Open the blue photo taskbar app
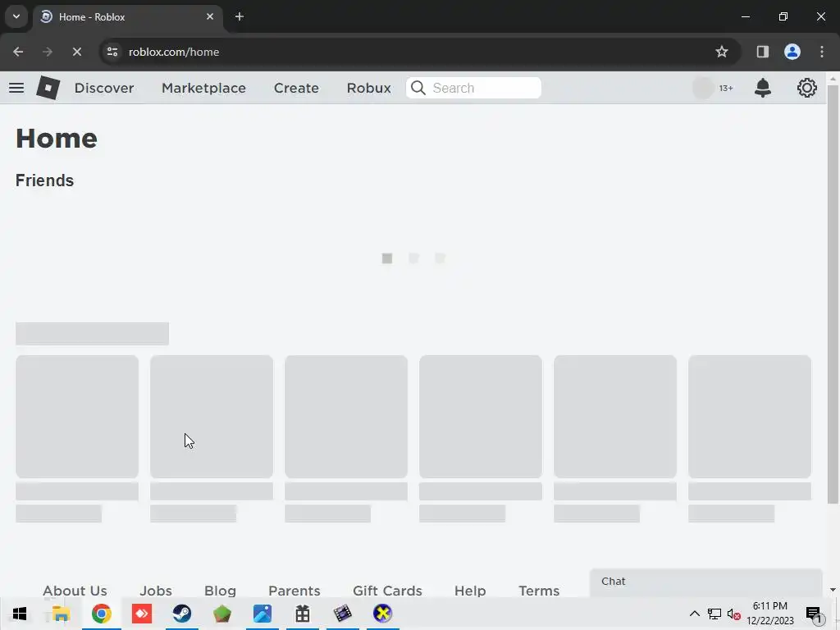The image size is (840, 630). (262, 614)
